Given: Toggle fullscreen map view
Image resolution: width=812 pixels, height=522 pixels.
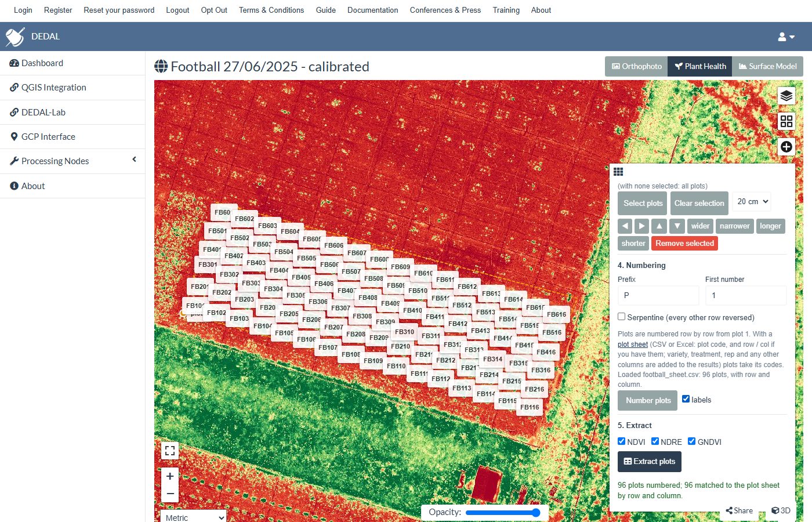Looking at the screenshot, I should (170, 451).
